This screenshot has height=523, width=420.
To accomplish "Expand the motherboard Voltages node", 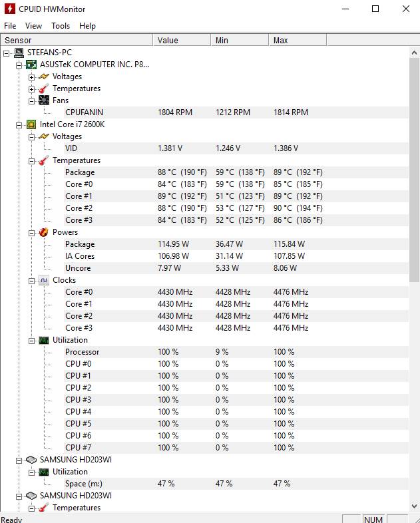I will click(x=31, y=77).
